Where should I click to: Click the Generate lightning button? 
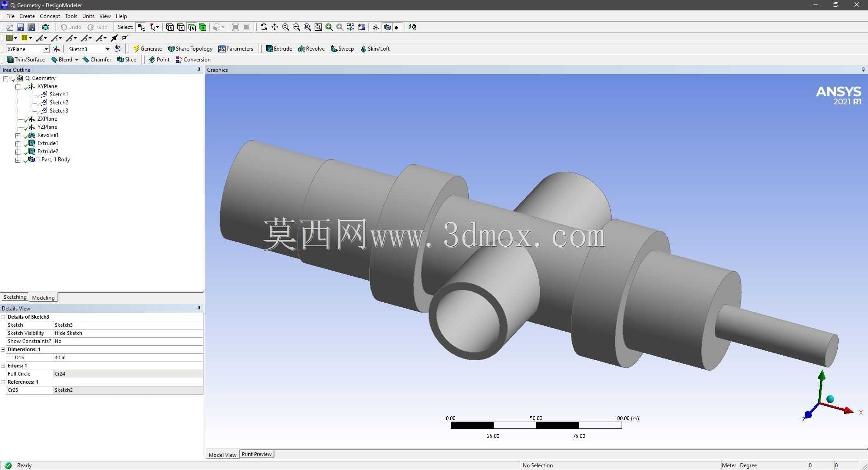click(x=147, y=49)
